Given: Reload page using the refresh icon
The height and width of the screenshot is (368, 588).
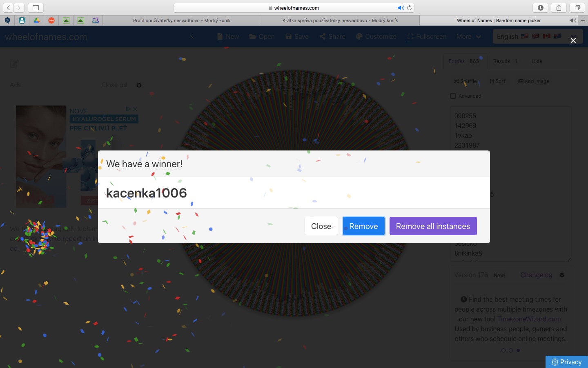Looking at the screenshot, I should click(x=410, y=8).
